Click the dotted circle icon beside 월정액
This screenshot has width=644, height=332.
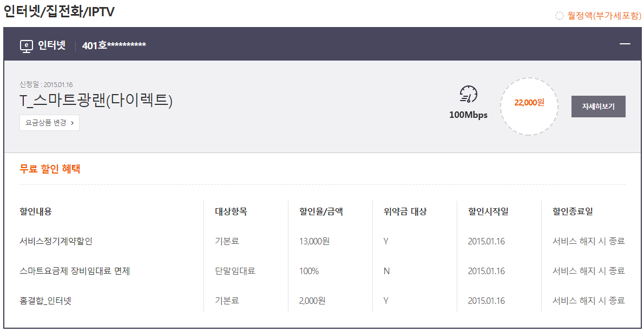[x=560, y=16]
